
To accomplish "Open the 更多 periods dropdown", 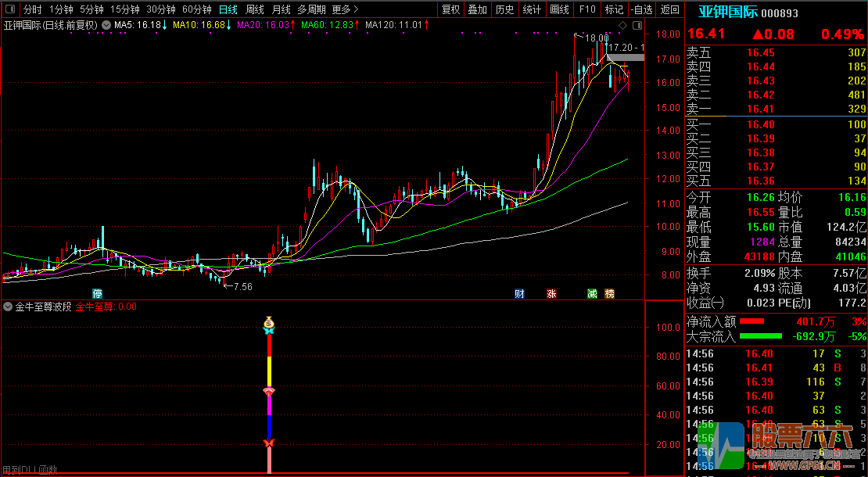I will pyautogui.click(x=345, y=9).
